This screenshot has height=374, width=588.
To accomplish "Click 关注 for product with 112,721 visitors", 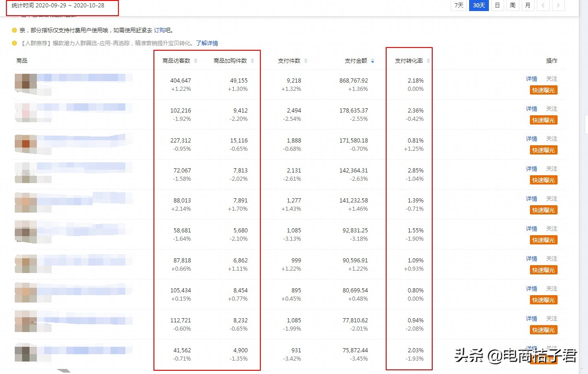I will point(552,319).
